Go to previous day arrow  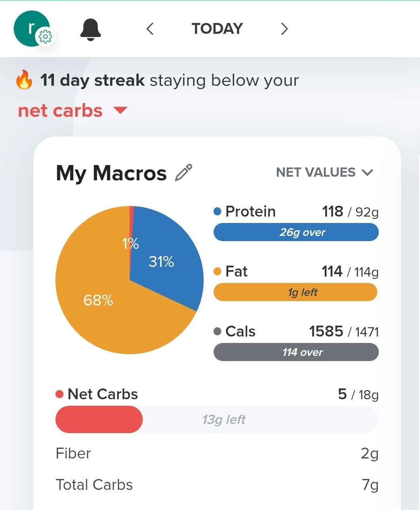[x=150, y=29]
